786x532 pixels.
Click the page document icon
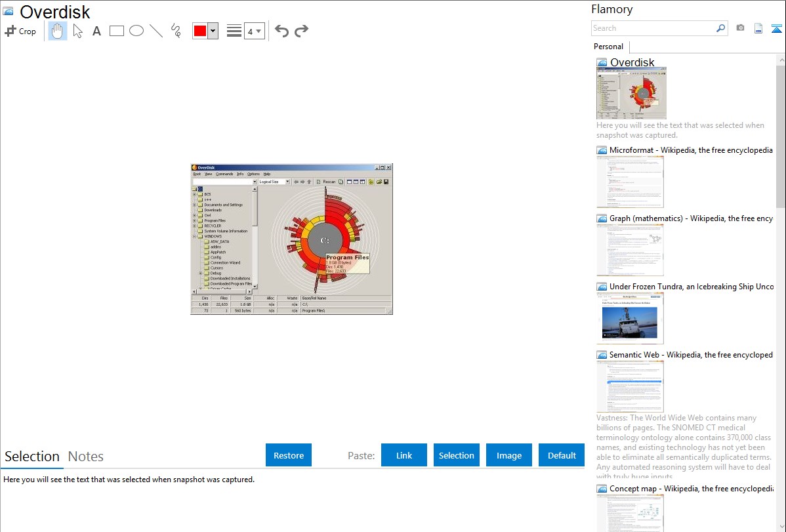point(758,28)
